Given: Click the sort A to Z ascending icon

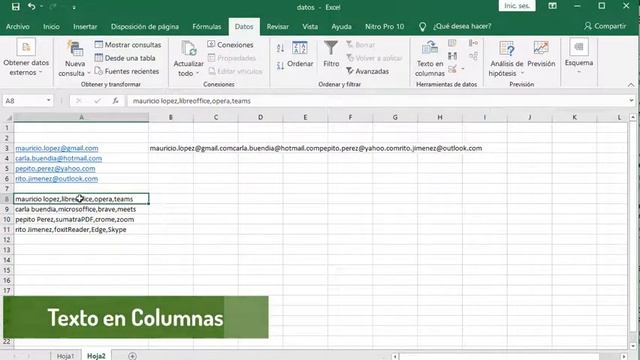Looking at the screenshot, I should tap(280, 48).
